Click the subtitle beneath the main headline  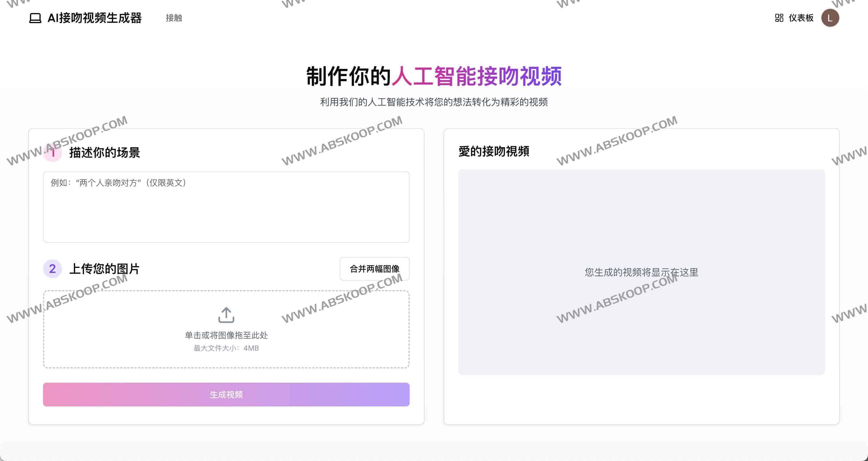click(x=434, y=102)
